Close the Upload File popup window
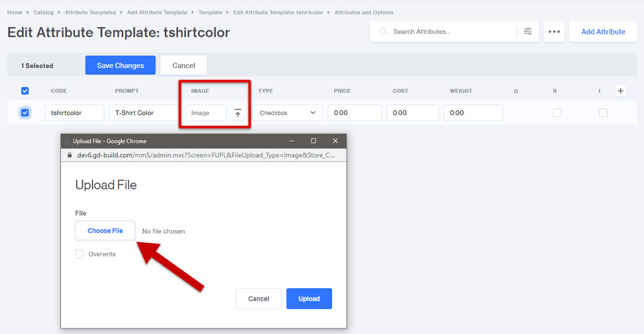Screen dimensions: 644x334 point(335,141)
